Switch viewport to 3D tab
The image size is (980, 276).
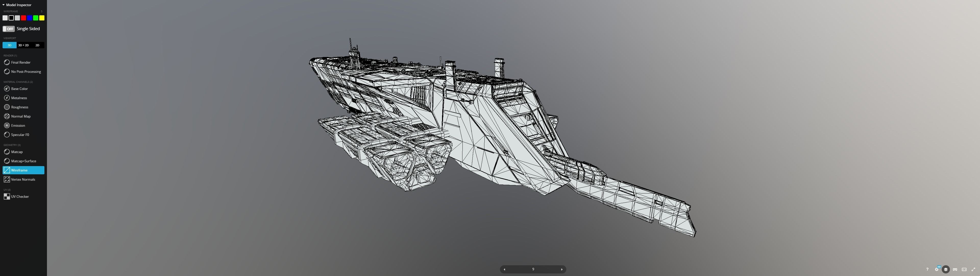9,45
